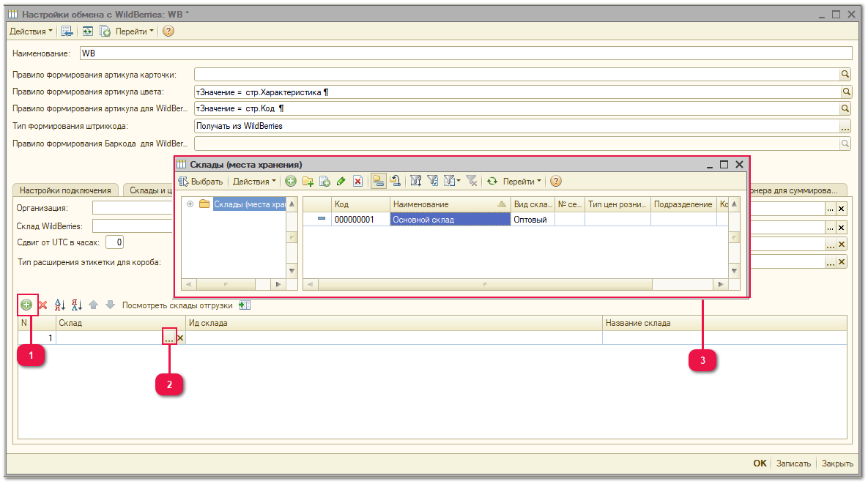Viewport: 868px width, 484px height.
Task: Open search for card article rule field
Action: 845,74
